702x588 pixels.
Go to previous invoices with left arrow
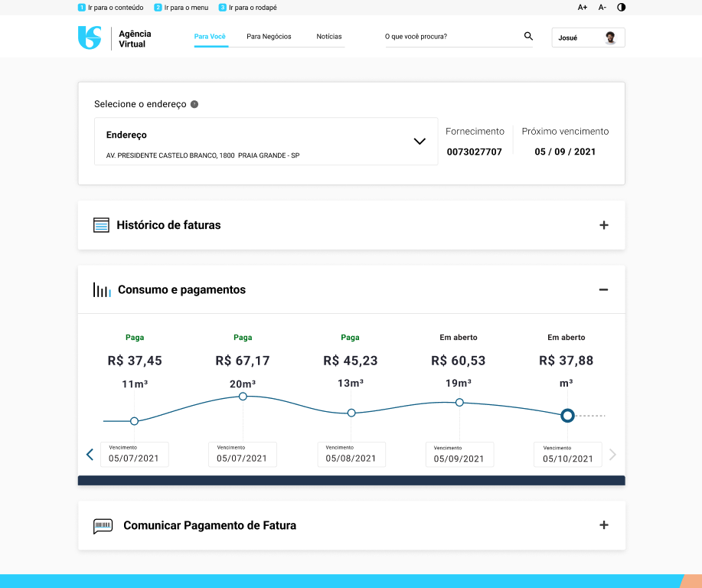tap(90, 455)
